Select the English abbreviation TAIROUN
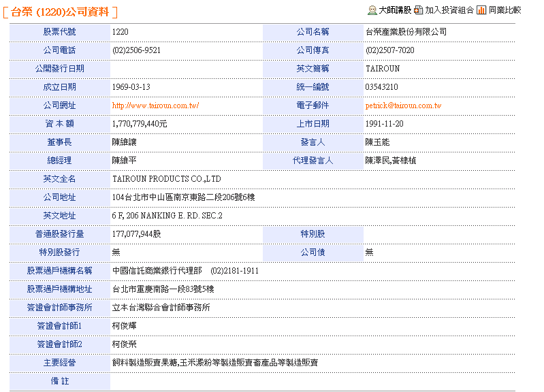 (x=383, y=69)
